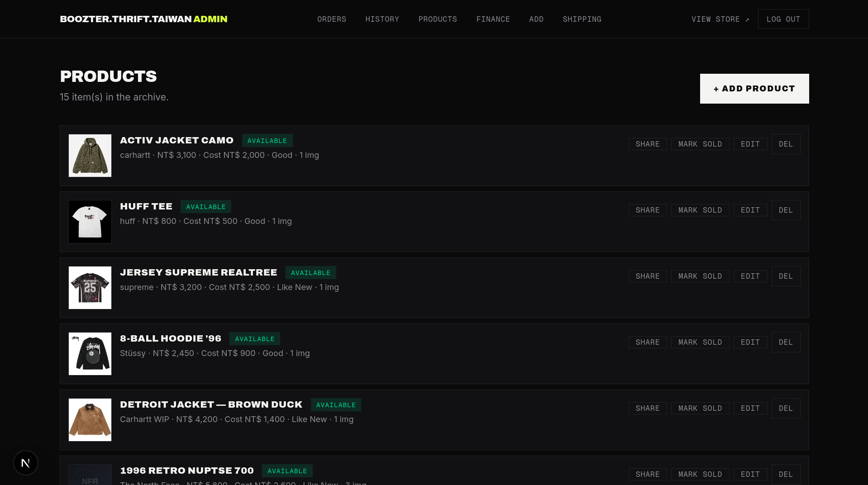
Task: Open the Huff Tee product thumbnail
Action: [90, 222]
